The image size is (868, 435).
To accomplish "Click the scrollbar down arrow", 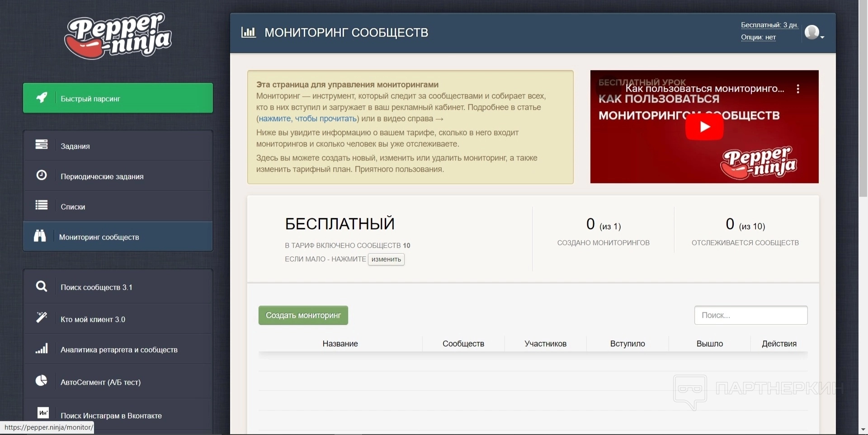I will point(863,430).
